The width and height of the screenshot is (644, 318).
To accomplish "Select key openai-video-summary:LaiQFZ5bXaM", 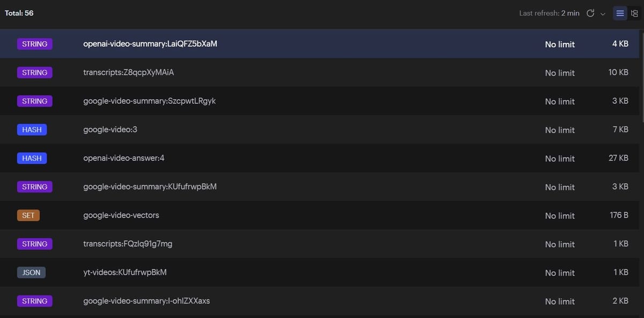I will point(150,44).
